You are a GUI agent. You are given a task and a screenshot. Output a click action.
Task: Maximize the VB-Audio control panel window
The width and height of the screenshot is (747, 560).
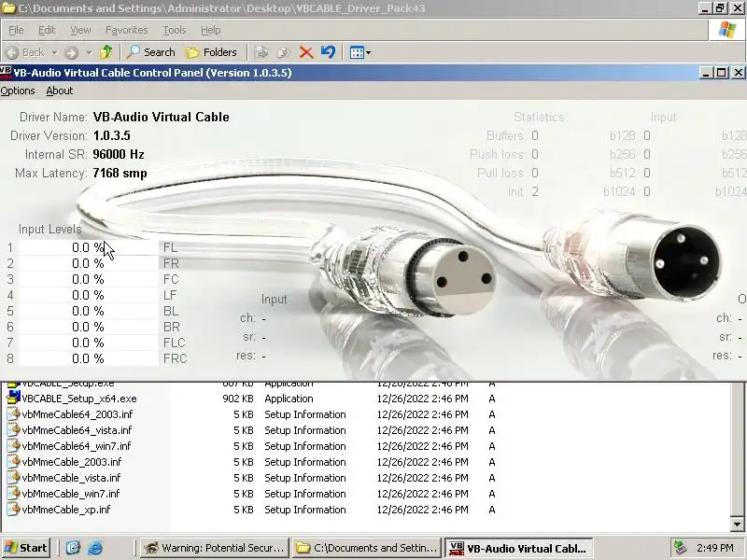722,73
